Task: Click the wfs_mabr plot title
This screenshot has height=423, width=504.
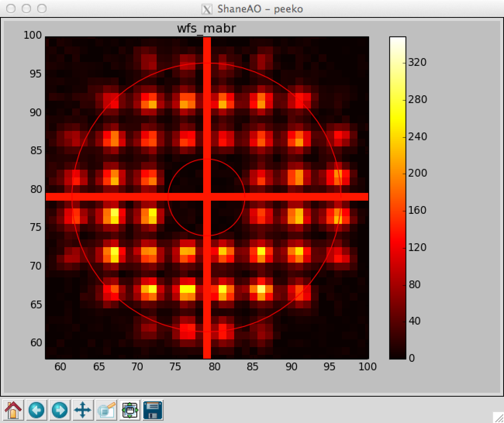Action: point(206,28)
